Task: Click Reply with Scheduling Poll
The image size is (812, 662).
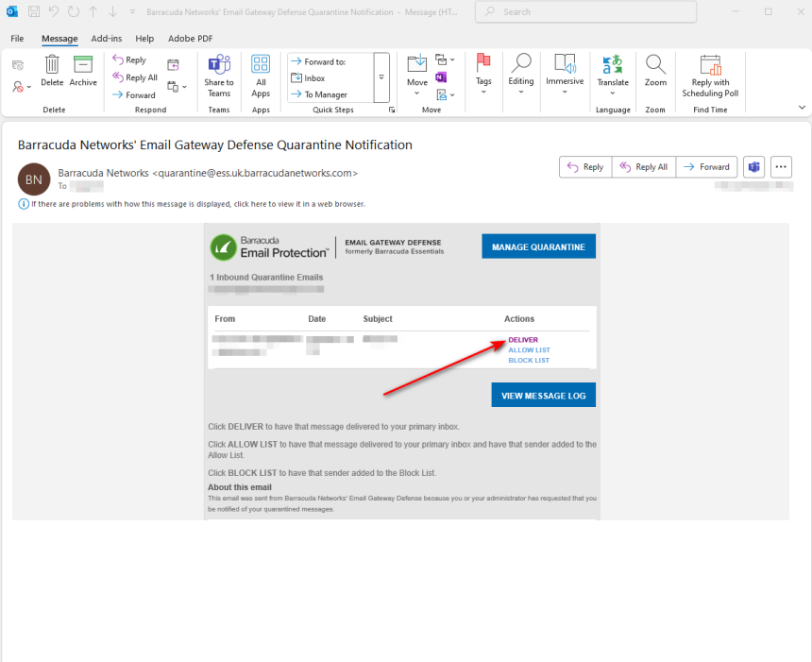Action: [x=710, y=75]
